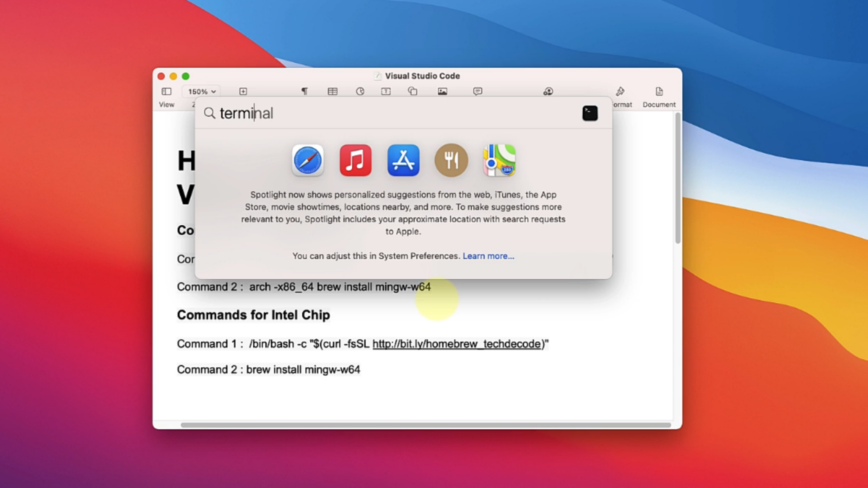
Task: Insert a Chart from the toolbar
Action: tap(360, 91)
